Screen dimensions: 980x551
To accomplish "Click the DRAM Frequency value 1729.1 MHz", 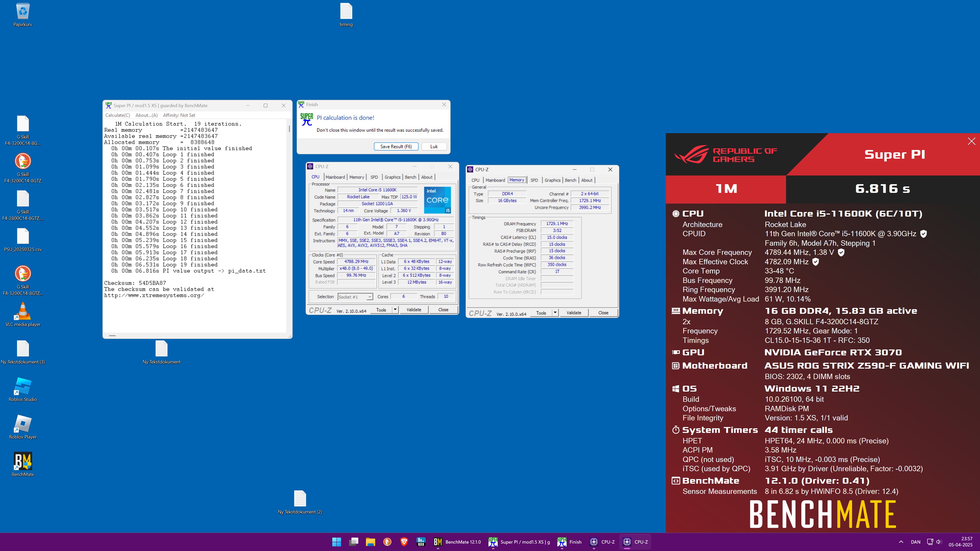I will click(557, 224).
